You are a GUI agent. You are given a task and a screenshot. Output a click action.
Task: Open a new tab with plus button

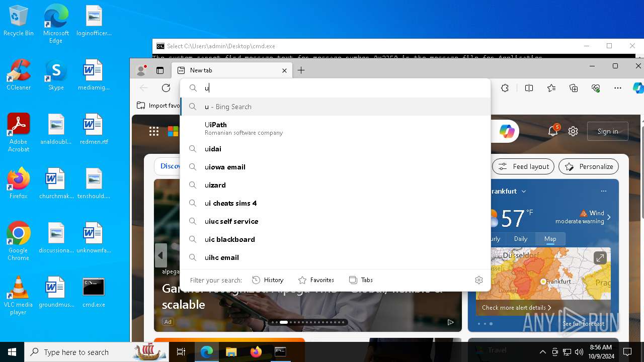tap(301, 70)
